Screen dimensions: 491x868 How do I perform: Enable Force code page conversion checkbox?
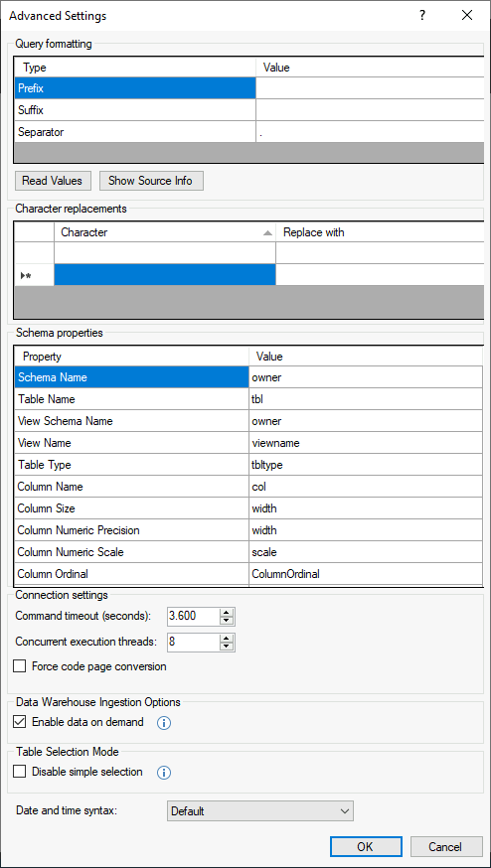pos(20,666)
